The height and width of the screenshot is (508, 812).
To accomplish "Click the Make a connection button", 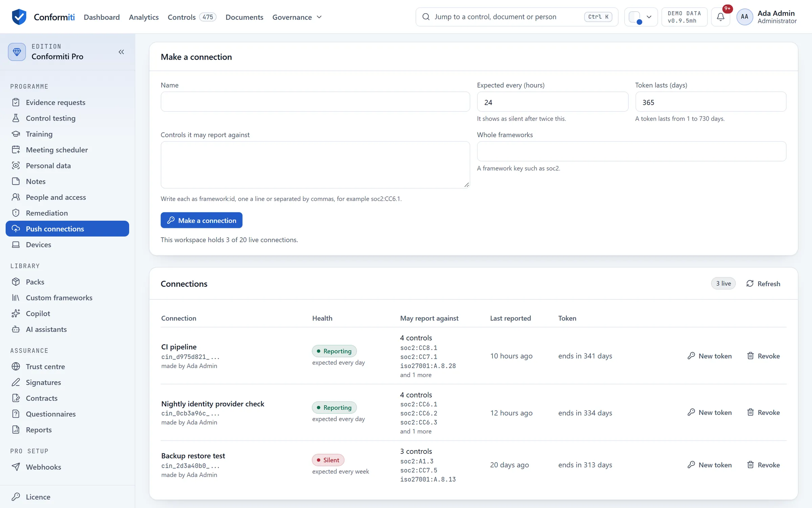I will [201, 220].
